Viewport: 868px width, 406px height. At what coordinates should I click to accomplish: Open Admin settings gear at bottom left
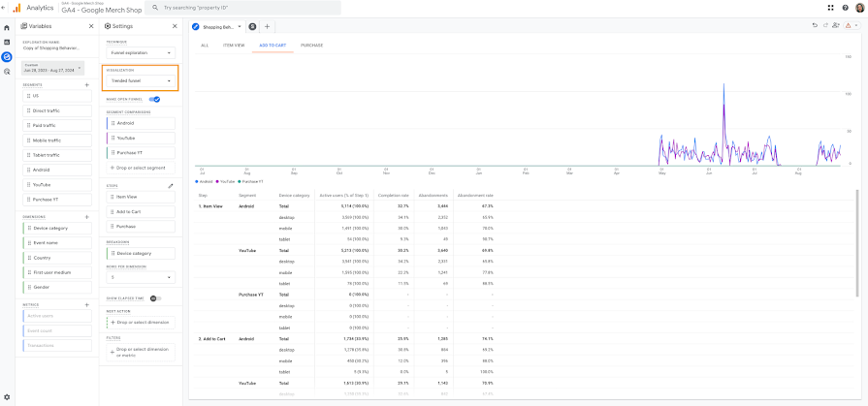click(7, 397)
